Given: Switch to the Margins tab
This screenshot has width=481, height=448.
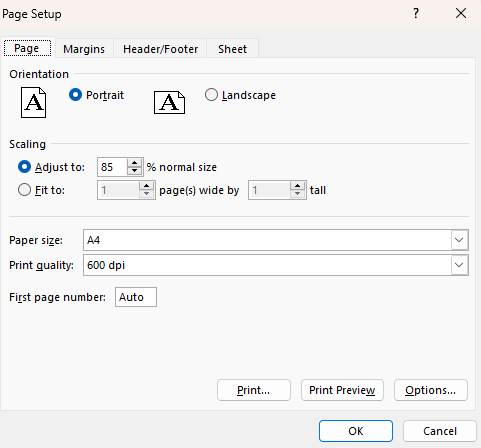Looking at the screenshot, I should click(x=84, y=49).
